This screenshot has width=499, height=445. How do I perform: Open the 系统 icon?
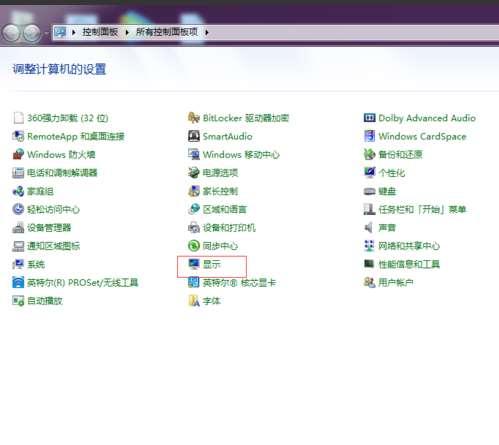point(18,264)
